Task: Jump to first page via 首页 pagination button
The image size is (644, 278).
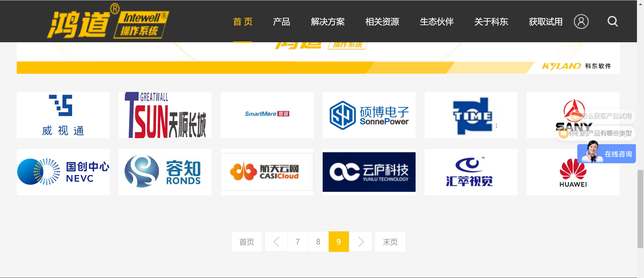Action: coord(247,241)
